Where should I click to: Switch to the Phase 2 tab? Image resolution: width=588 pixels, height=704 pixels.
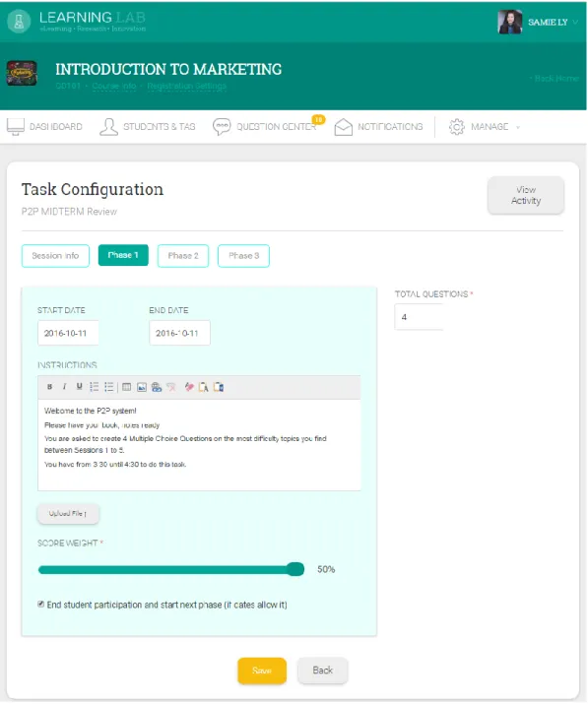[x=183, y=256]
